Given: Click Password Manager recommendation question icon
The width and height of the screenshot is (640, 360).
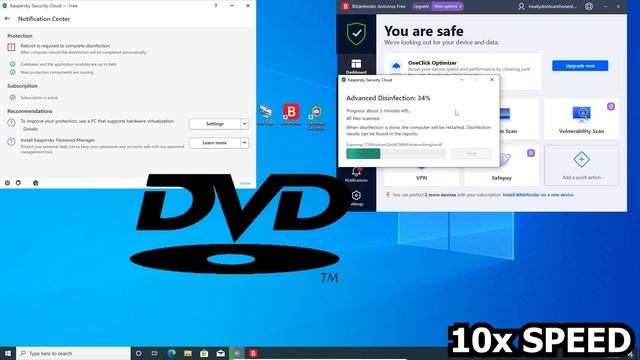Looking at the screenshot, I should [x=11, y=142].
